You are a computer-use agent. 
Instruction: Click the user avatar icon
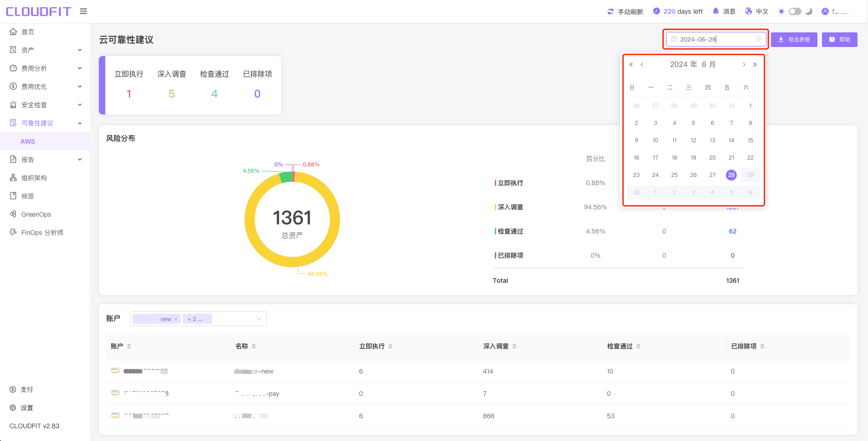pyautogui.click(x=825, y=11)
